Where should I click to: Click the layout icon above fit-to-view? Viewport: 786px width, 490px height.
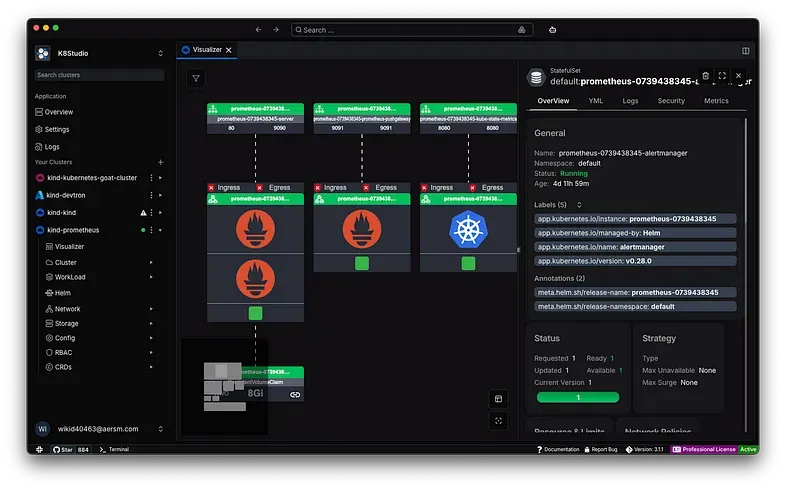coord(498,399)
